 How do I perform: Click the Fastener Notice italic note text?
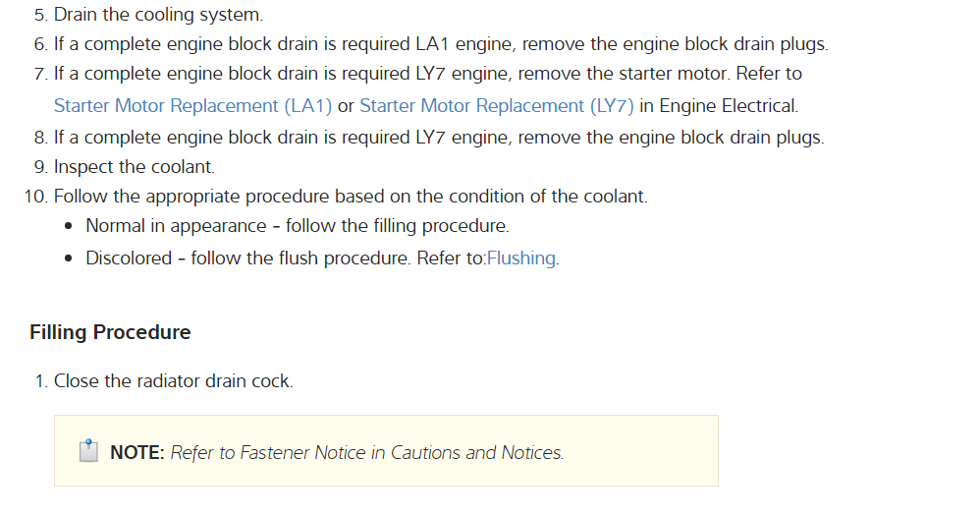tap(367, 453)
